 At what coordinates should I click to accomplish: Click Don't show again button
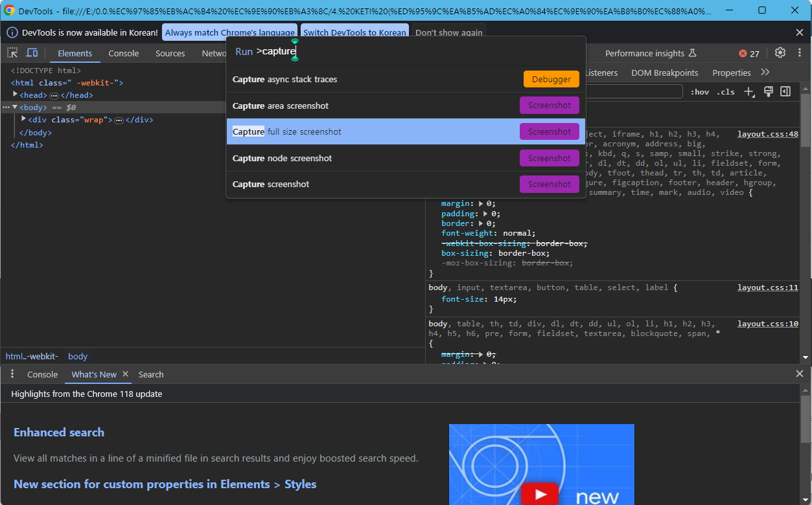pyautogui.click(x=448, y=32)
